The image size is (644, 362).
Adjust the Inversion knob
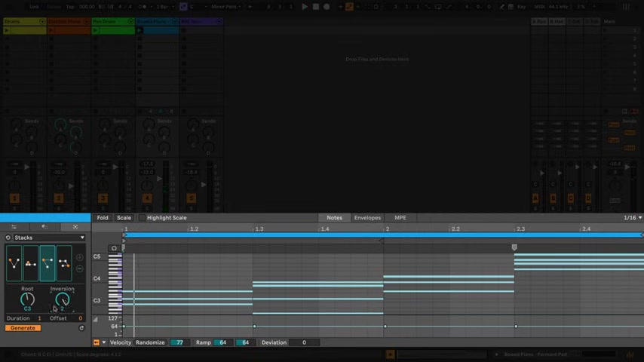click(x=63, y=299)
